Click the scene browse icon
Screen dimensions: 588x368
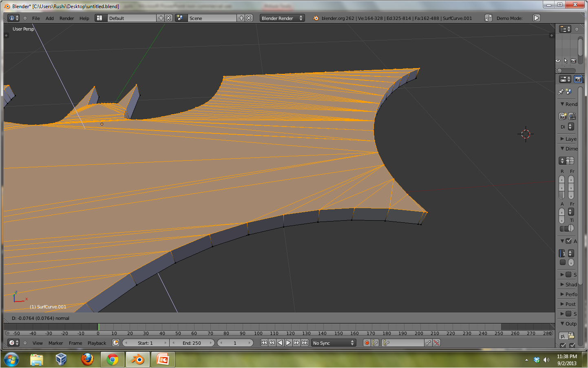[x=180, y=18]
